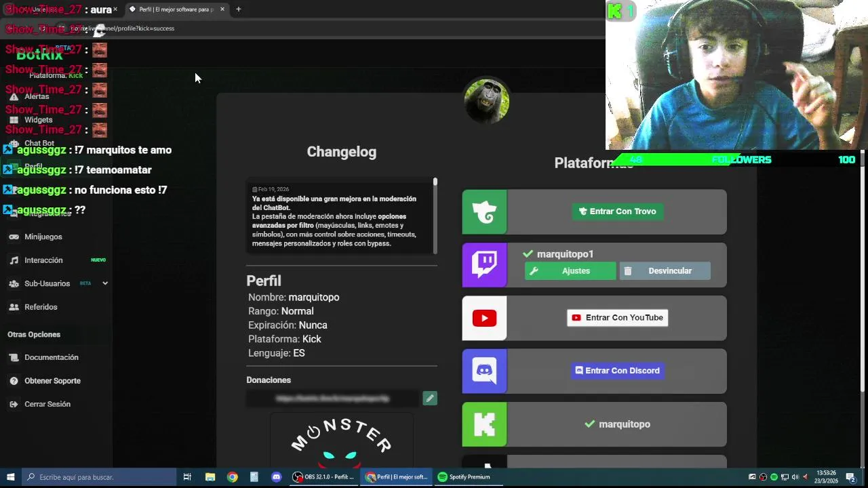Switch to OBS 32.1.0 taskbar window
The height and width of the screenshot is (488, 868).
pyautogui.click(x=323, y=477)
